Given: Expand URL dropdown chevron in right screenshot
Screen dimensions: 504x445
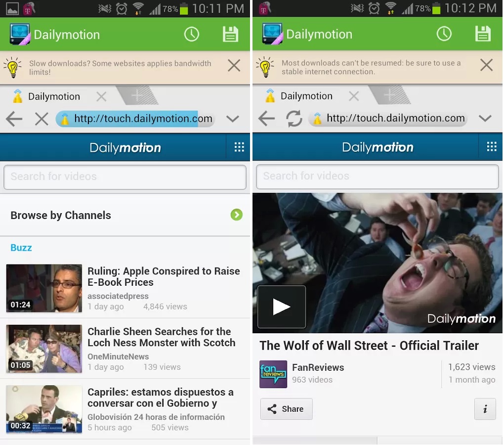Looking at the screenshot, I should point(485,118).
